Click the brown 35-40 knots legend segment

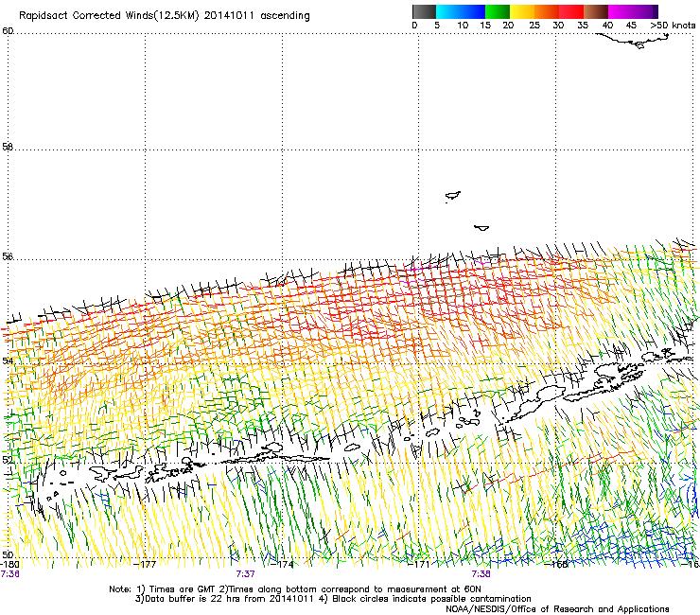point(596,11)
